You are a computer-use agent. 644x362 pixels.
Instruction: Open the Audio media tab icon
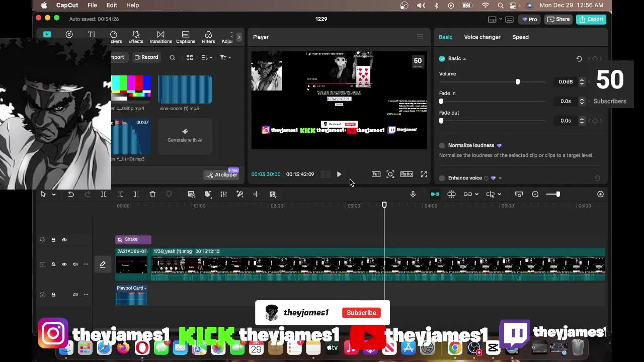(69, 35)
